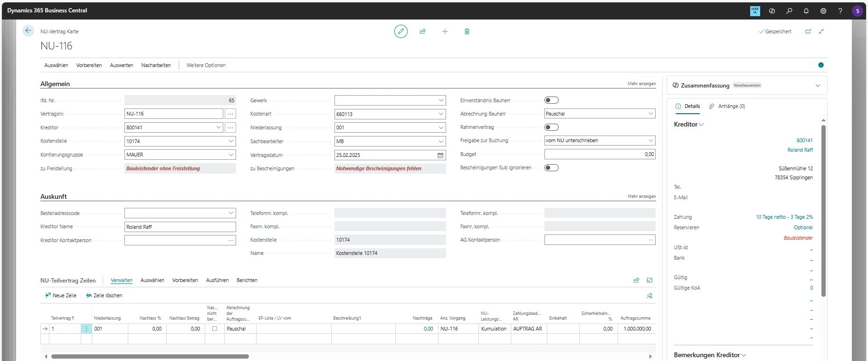
Task: Toggle the Einverständnis Bauherr switch
Action: (x=551, y=100)
